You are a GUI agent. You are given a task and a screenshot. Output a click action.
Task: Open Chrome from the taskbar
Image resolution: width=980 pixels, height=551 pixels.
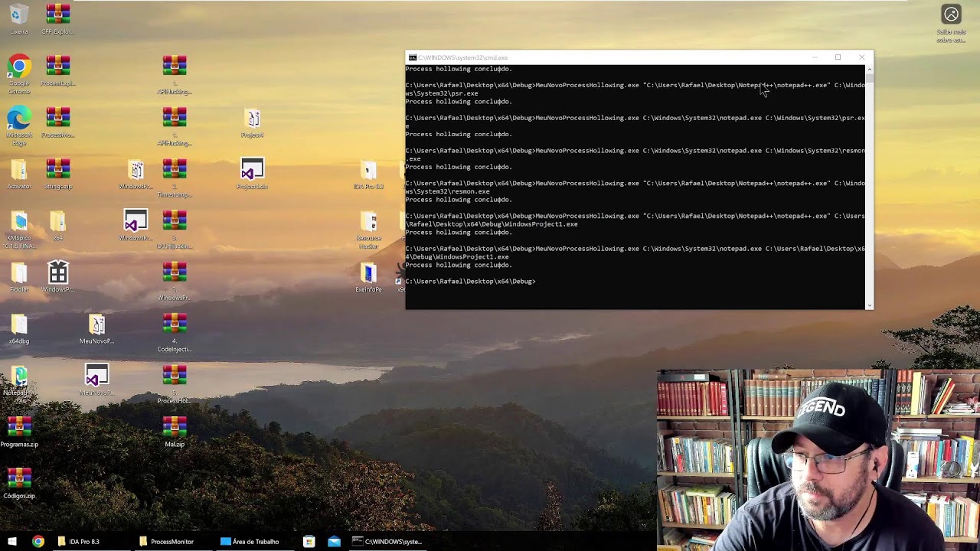pyautogui.click(x=38, y=541)
